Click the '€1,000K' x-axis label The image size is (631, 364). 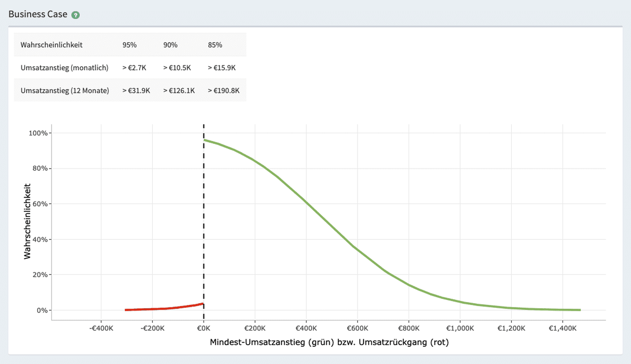click(460, 328)
